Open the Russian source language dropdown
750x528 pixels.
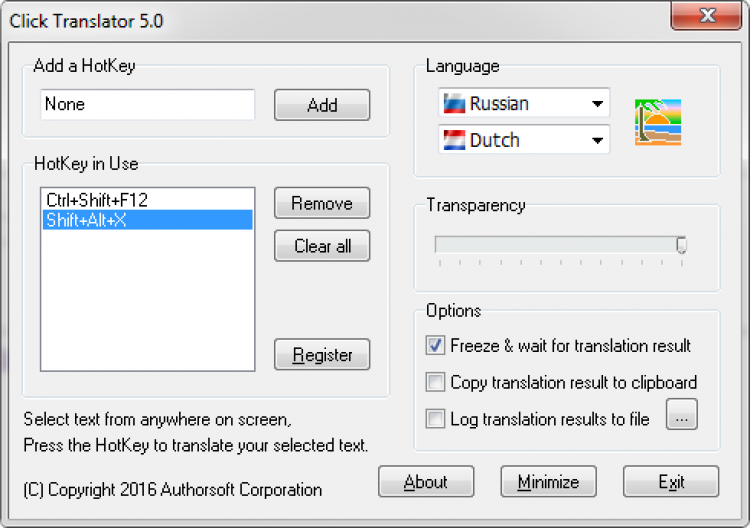pyautogui.click(x=524, y=103)
